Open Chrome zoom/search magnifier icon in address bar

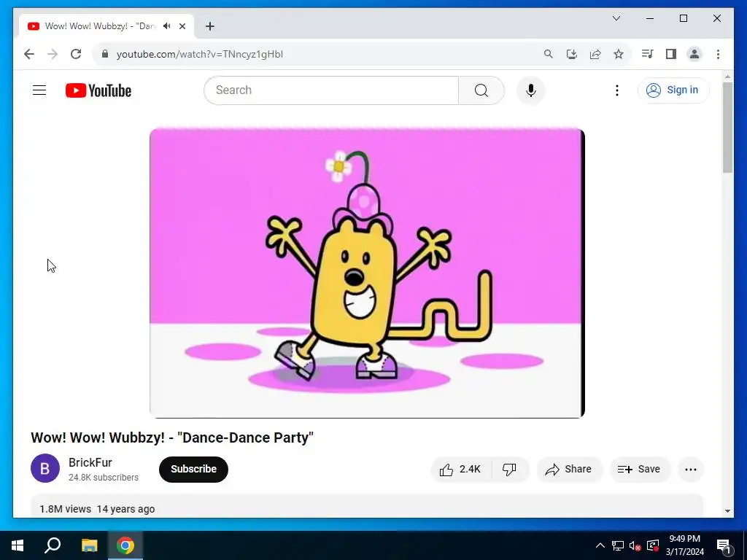549,54
